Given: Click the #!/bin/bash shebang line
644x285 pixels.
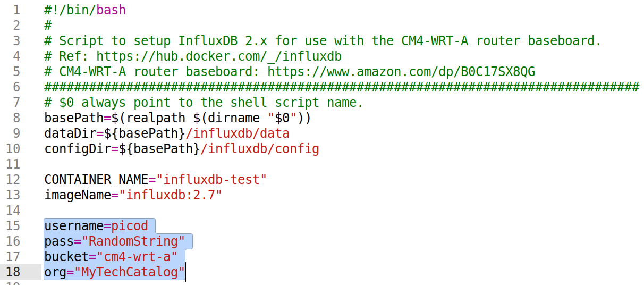Looking at the screenshot, I should pyautogui.click(x=85, y=10).
